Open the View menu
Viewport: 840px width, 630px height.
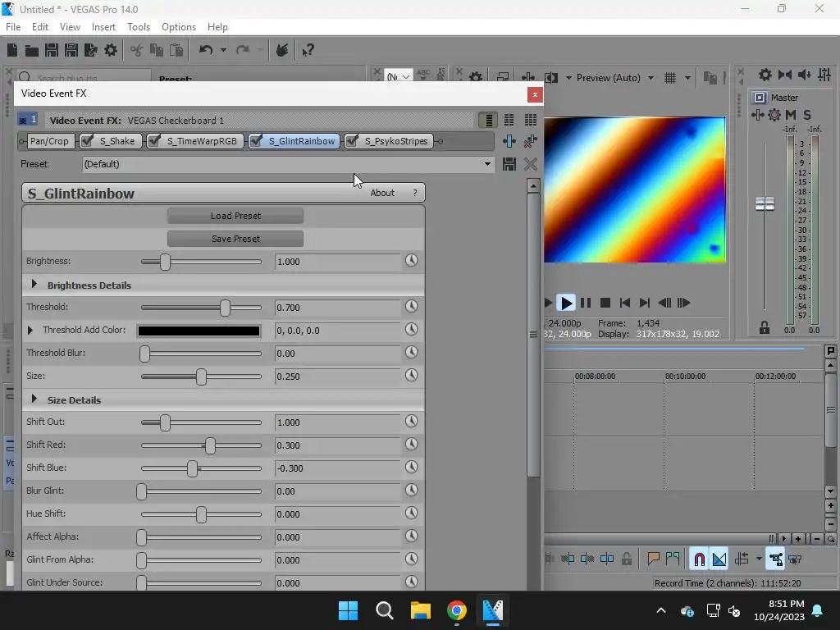click(x=70, y=27)
